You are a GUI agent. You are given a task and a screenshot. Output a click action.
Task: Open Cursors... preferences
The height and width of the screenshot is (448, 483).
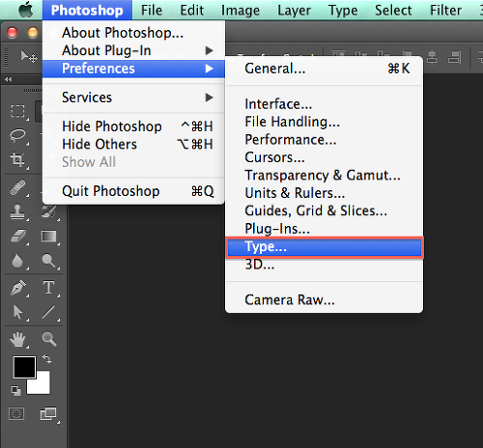(x=325, y=157)
